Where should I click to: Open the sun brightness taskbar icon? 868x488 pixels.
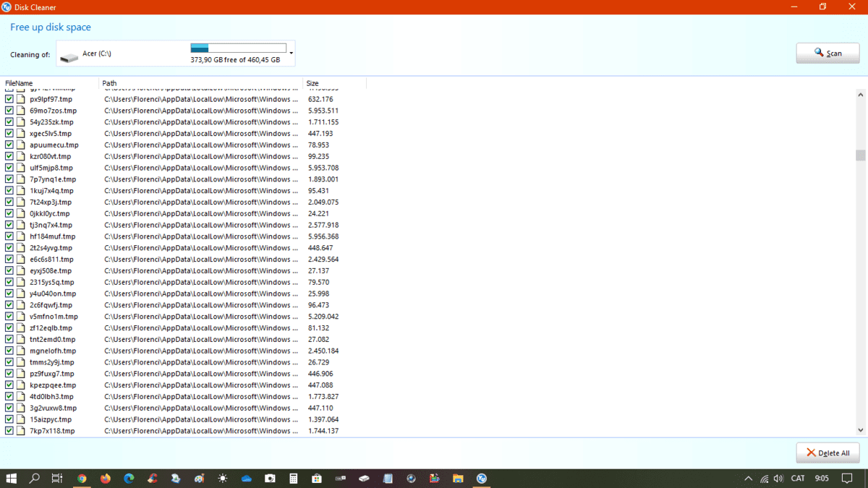pos(223,479)
